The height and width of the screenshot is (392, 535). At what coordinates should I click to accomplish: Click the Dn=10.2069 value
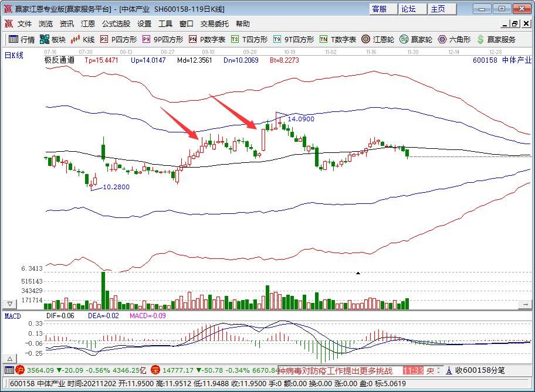241,60
